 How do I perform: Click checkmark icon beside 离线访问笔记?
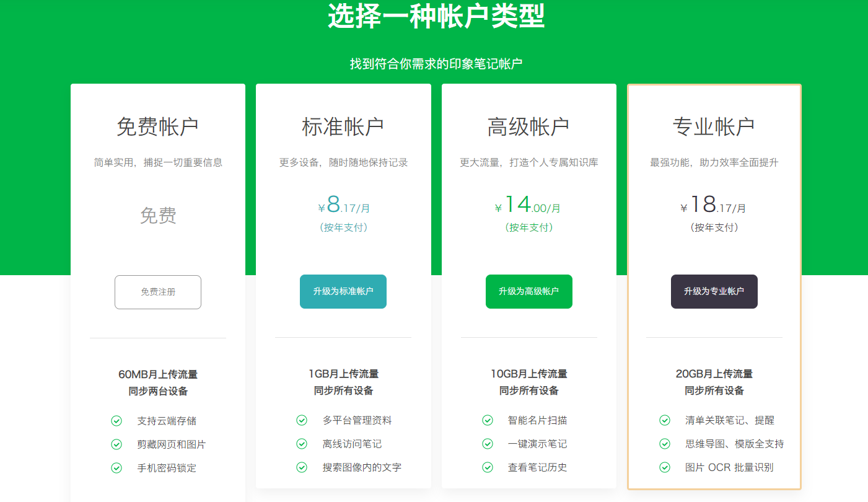[x=302, y=444]
